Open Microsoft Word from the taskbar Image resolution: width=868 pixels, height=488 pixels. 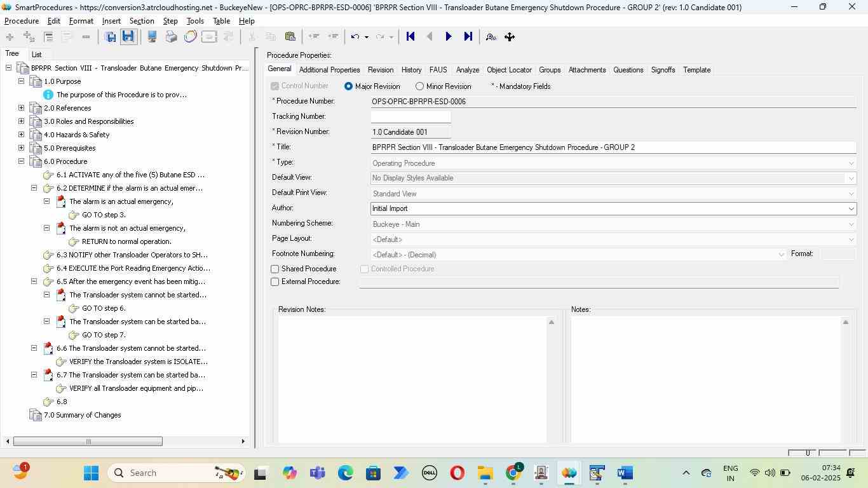click(625, 473)
